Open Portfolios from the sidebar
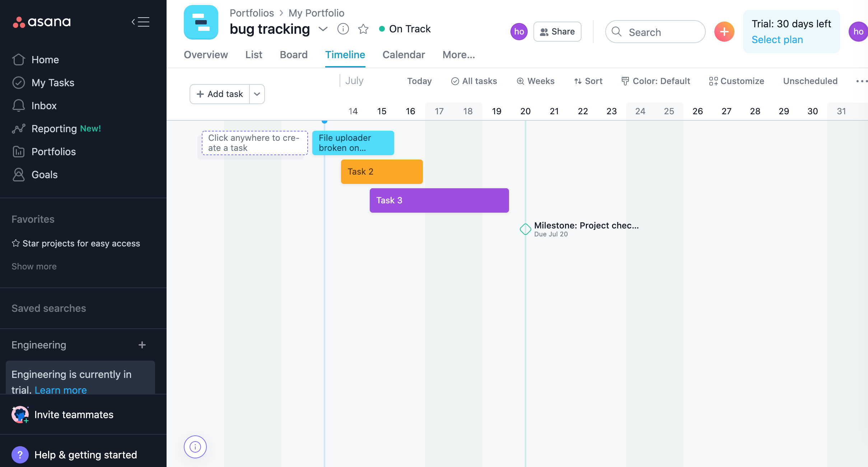The height and width of the screenshot is (467, 868). (x=53, y=152)
